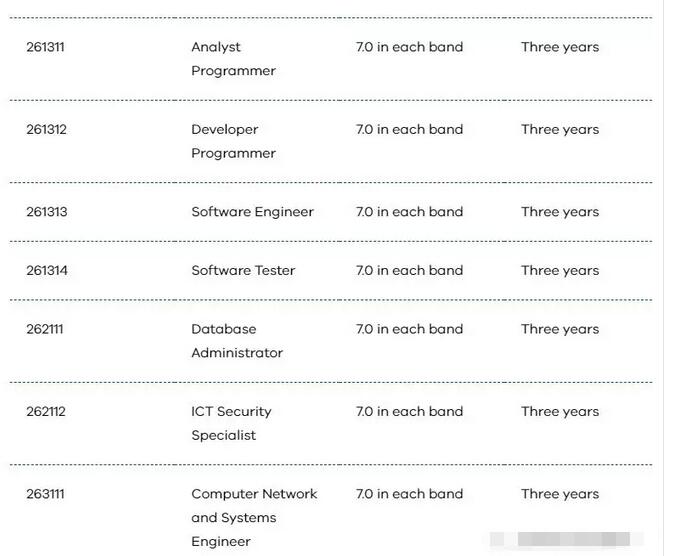Select the ICT Security Specialist cell
The width and height of the screenshot is (675, 556).
231,423
